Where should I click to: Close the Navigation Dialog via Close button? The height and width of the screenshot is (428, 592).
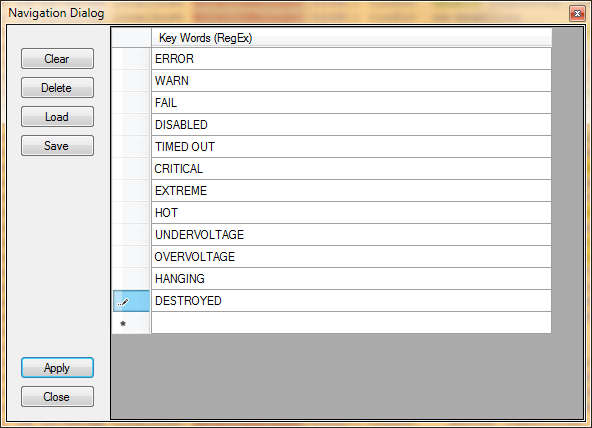[57, 397]
